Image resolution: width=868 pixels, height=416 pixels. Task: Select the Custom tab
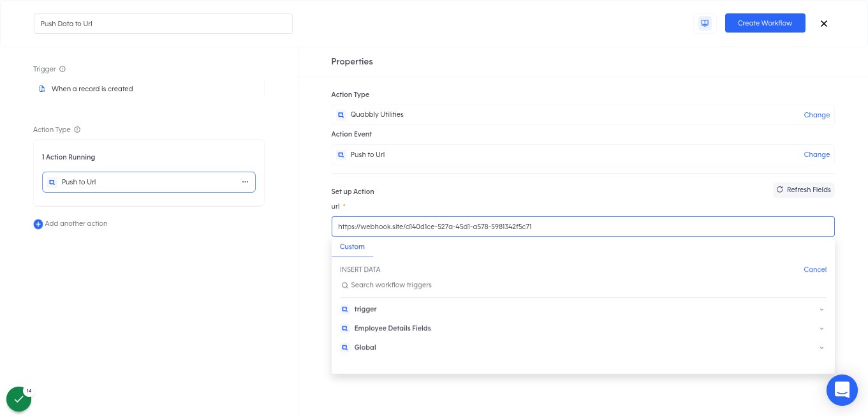pyautogui.click(x=352, y=247)
